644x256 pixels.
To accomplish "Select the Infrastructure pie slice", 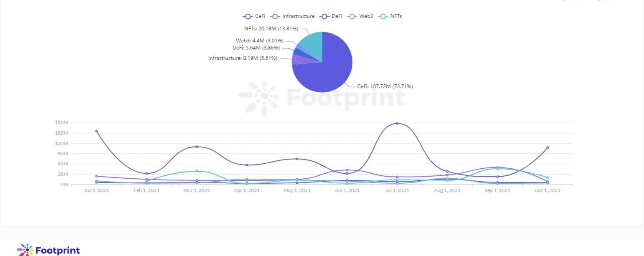I will click(299, 59).
